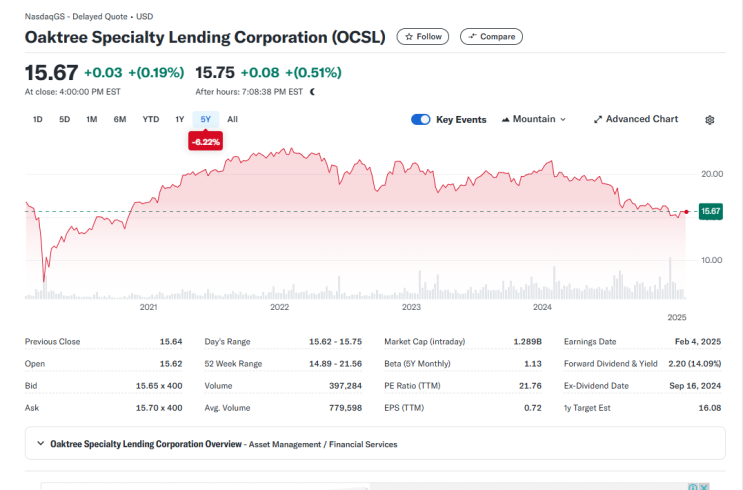Image resolution: width=743 pixels, height=490 pixels.
Task: Click the Compare button
Action: tap(491, 37)
